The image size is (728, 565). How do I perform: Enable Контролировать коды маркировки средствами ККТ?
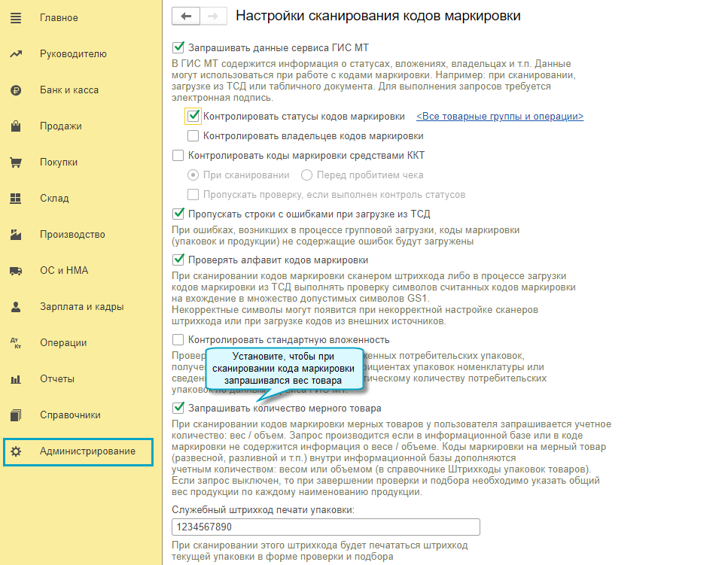tap(178, 156)
